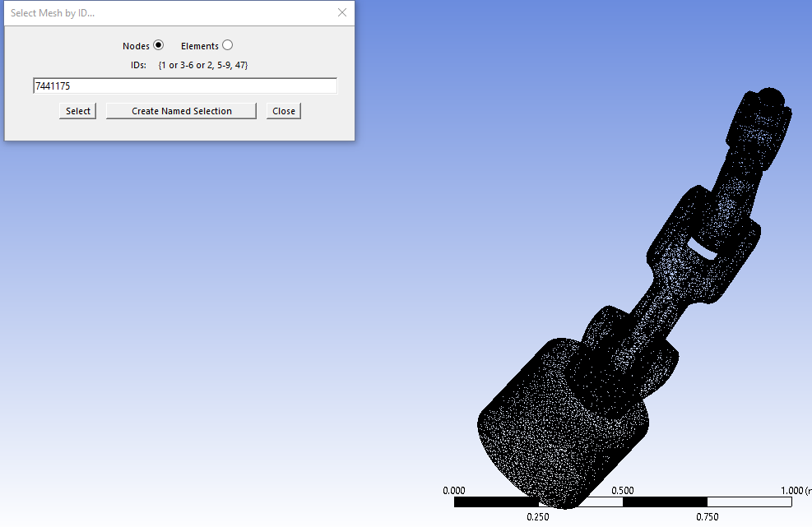Image resolution: width=812 pixels, height=527 pixels.
Task: Click the 0.250 scale ruler label
Action: [x=537, y=516]
